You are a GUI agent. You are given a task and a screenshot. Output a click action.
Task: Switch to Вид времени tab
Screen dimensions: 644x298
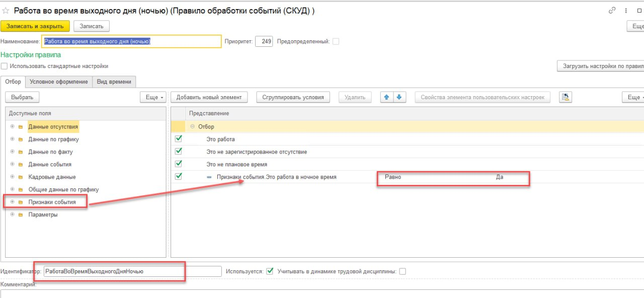(x=114, y=82)
